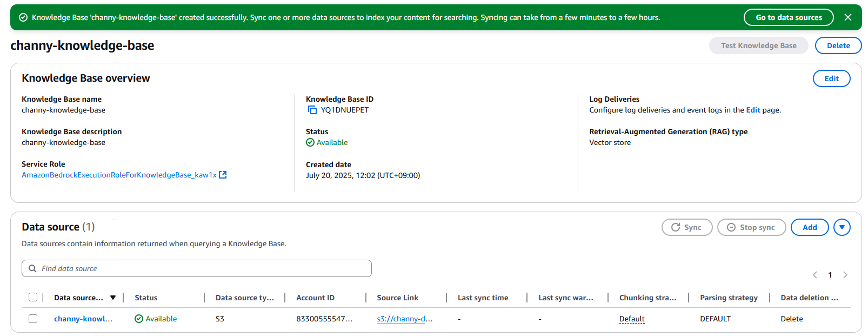
Task: Copy the Knowledge Base ID YQ1DNUEPET
Action: pos(312,110)
